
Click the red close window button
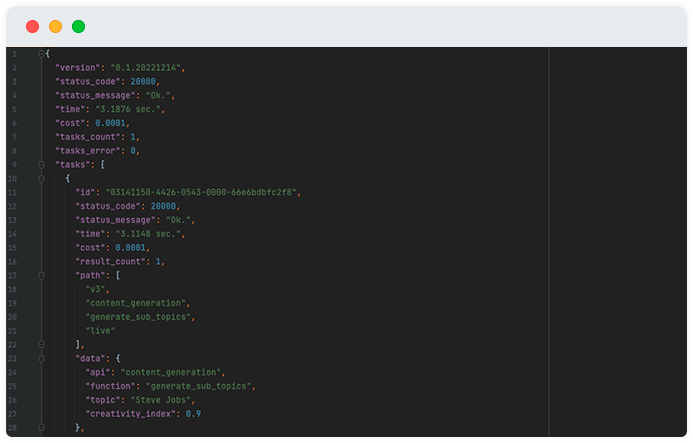(32, 27)
